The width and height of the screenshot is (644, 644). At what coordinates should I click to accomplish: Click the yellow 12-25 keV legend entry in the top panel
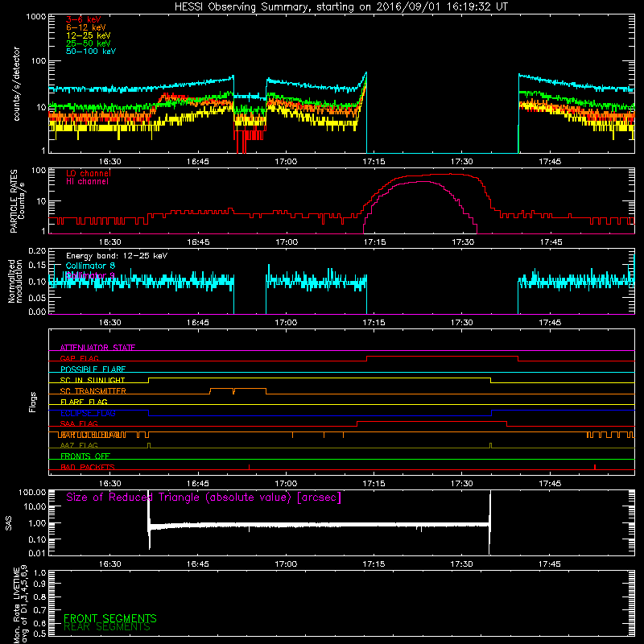point(89,35)
